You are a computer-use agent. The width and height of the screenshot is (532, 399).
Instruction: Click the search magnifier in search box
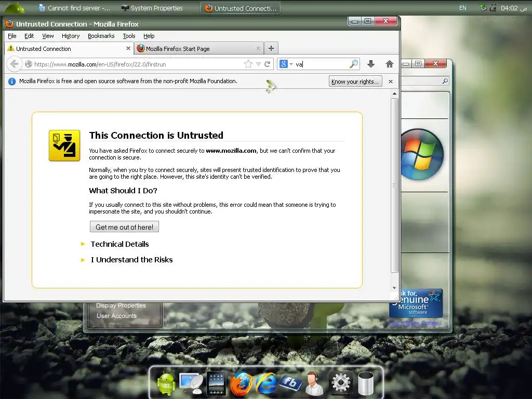353,64
